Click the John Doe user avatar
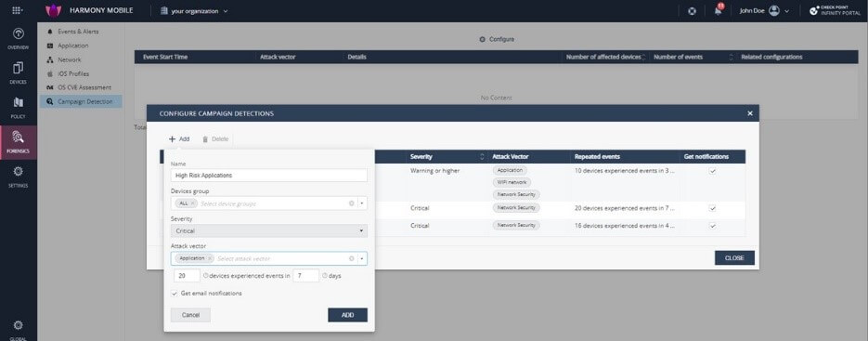 [774, 10]
